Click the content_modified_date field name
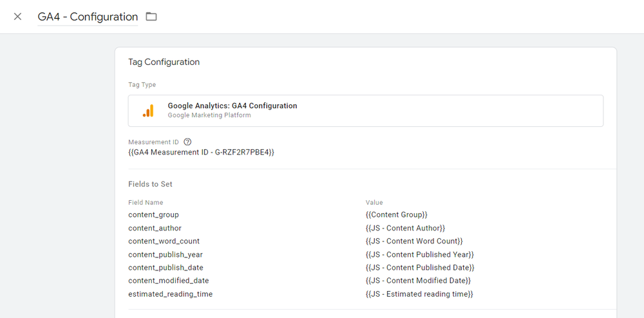 click(168, 281)
